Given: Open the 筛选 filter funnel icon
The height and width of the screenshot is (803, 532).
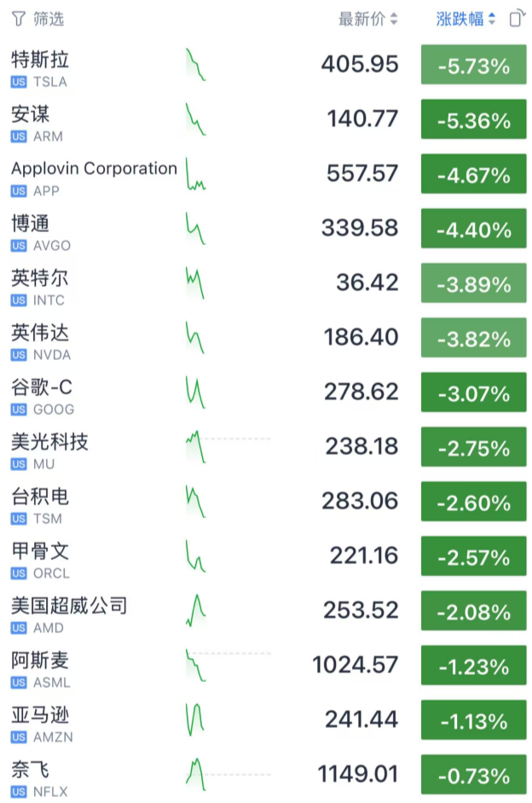Looking at the screenshot, I should click(x=17, y=19).
